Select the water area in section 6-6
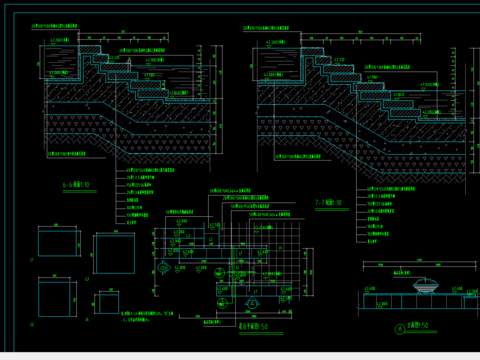The height and width of the screenshot is (360, 480). (62, 62)
